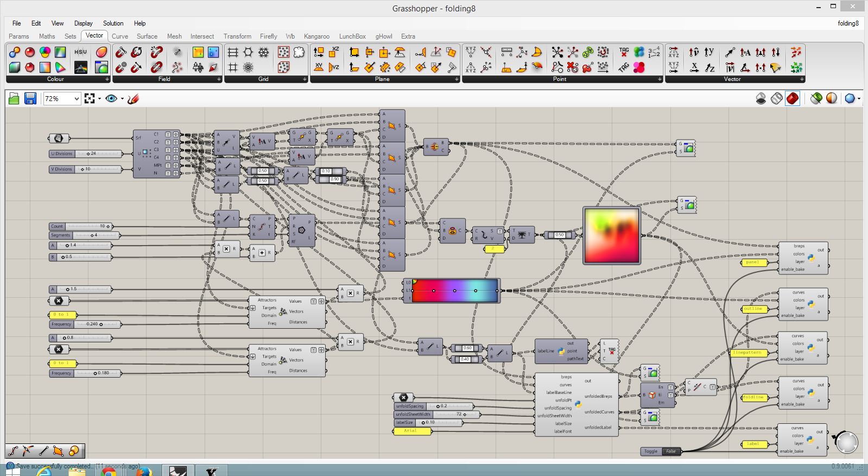Toggle the False boolean Toggle component
Viewport: 868px width, 476px height.
(x=671, y=451)
